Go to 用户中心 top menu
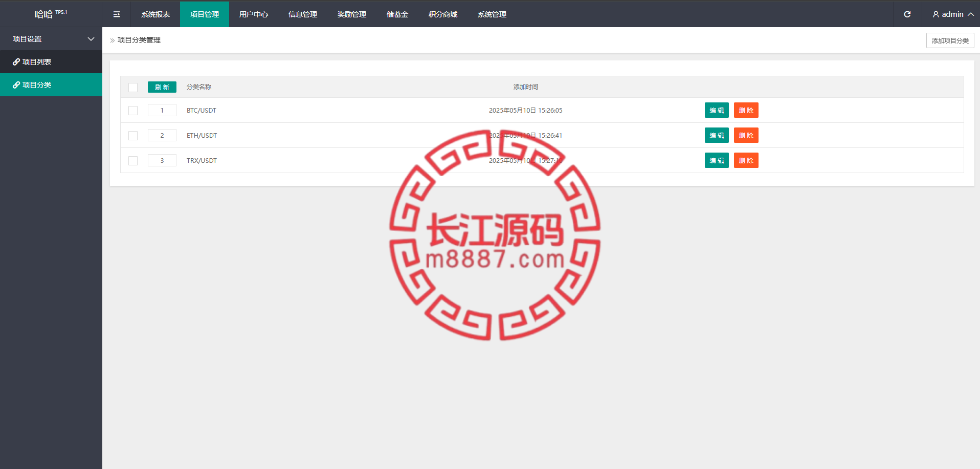Image resolution: width=980 pixels, height=469 pixels. pyautogui.click(x=254, y=14)
